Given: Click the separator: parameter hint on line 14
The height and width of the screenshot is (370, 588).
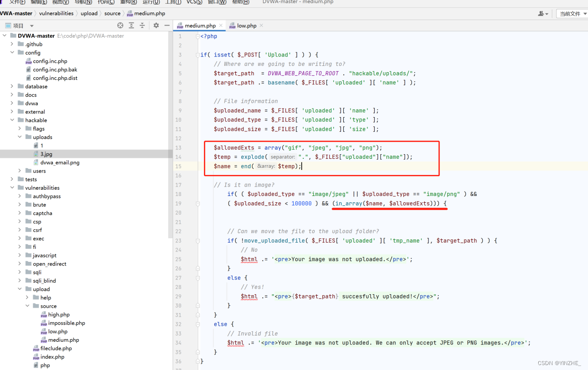Looking at the screenshot, I should coord(283,157).
